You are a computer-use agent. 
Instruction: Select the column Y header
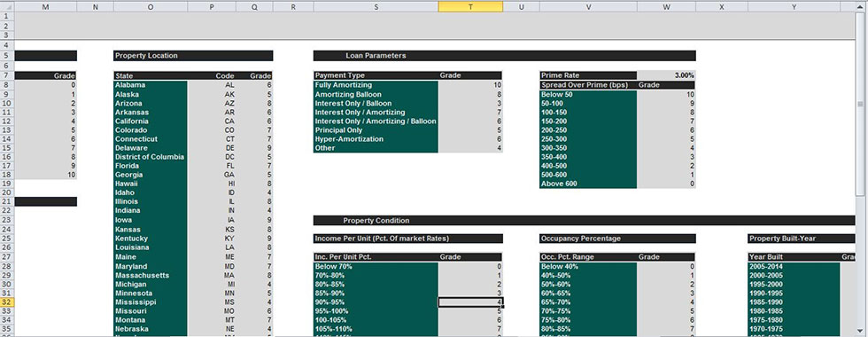(x=794, y=6)
